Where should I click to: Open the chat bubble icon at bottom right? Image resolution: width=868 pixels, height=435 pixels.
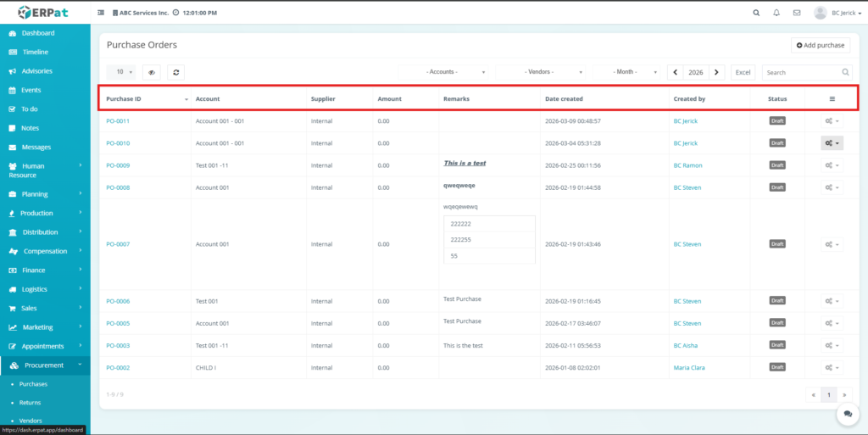pos(848,413)
